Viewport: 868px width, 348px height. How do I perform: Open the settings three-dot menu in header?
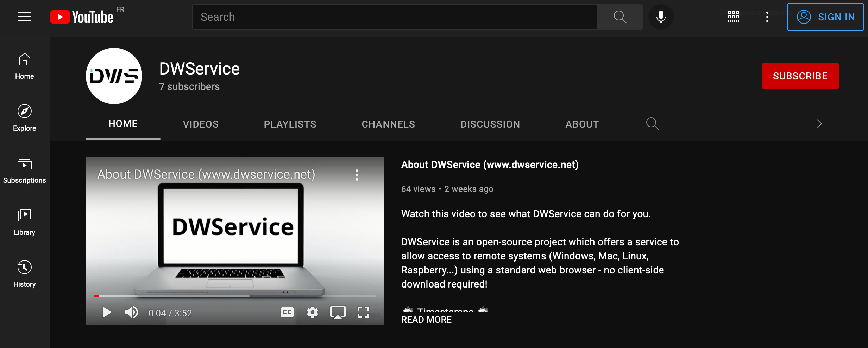coord(767,17)
